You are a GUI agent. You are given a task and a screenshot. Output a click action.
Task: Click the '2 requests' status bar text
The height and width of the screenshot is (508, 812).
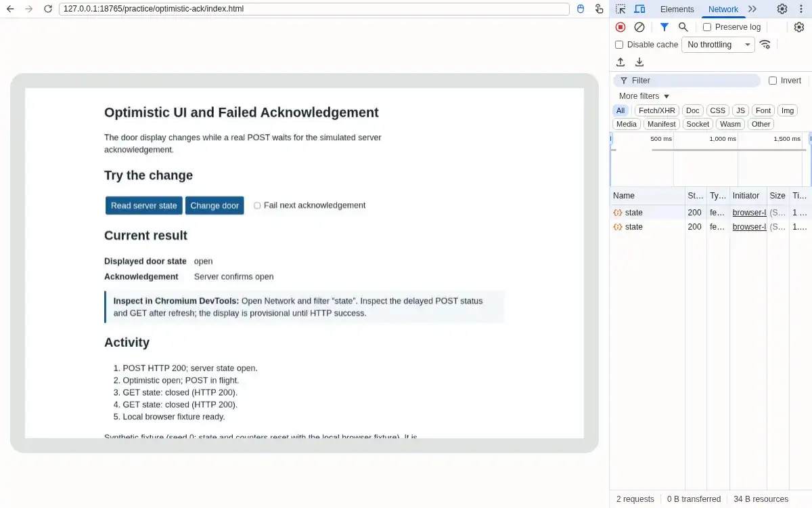[x=635, y=499]
